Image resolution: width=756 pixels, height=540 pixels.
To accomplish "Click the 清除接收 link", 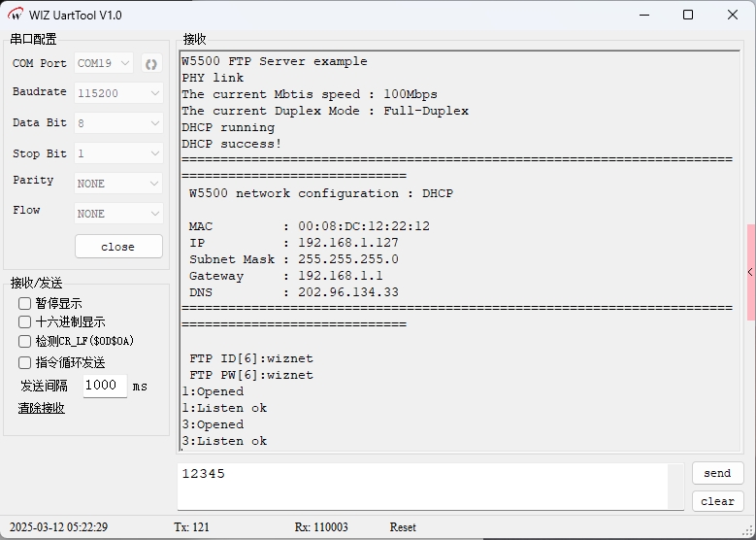I will [42, 408].
